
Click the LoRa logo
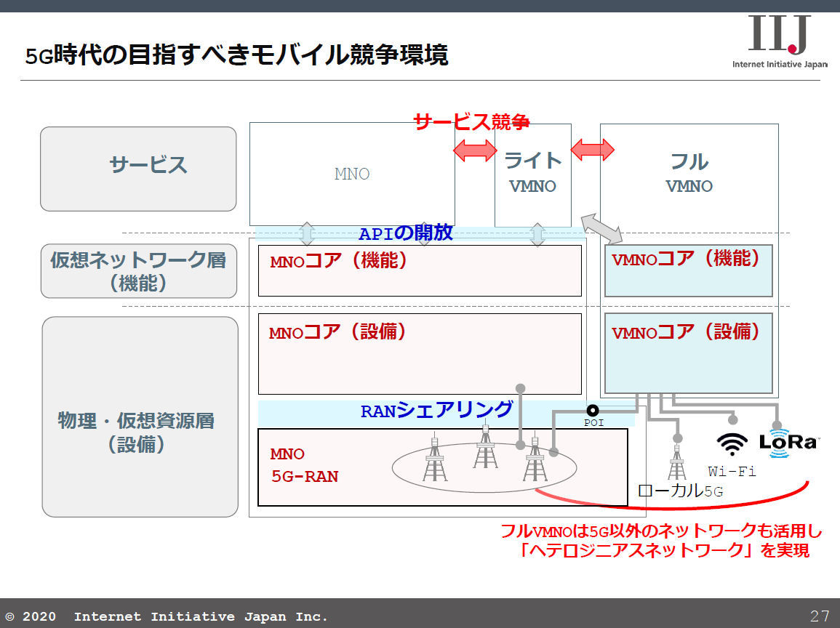pos(789,442)
